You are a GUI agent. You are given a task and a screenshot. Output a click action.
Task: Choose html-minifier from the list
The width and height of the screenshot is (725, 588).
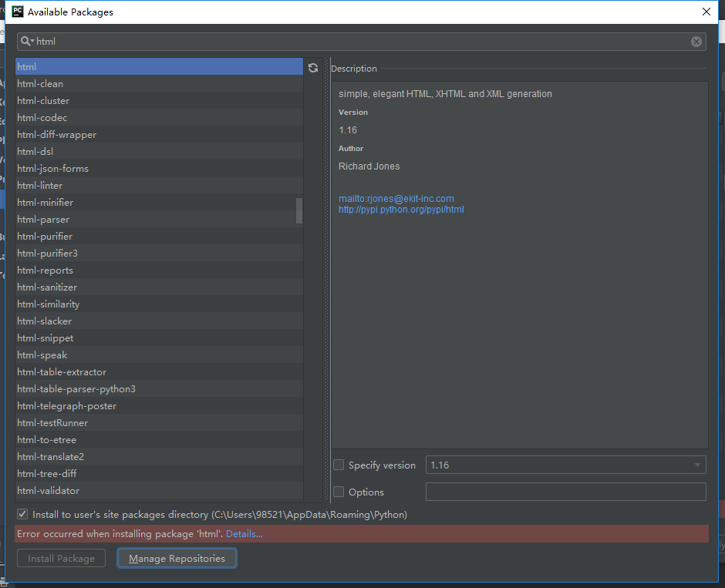159,203
